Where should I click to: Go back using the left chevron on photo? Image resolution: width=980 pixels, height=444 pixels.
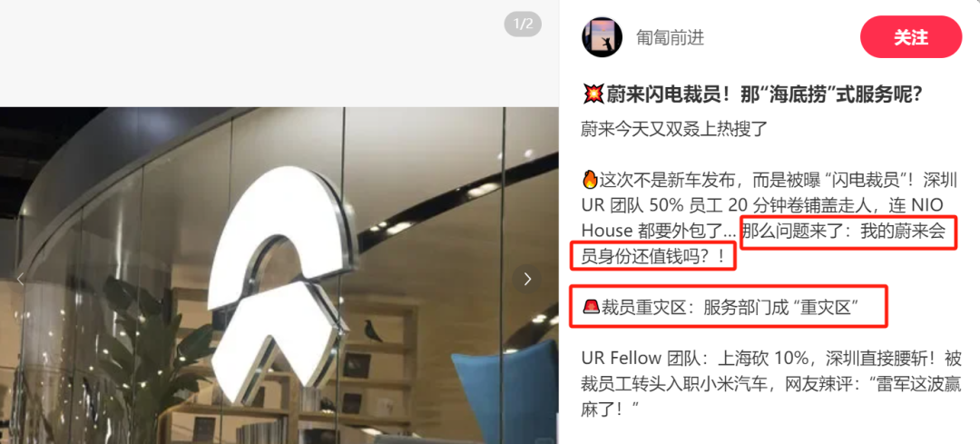click(20, 279)
